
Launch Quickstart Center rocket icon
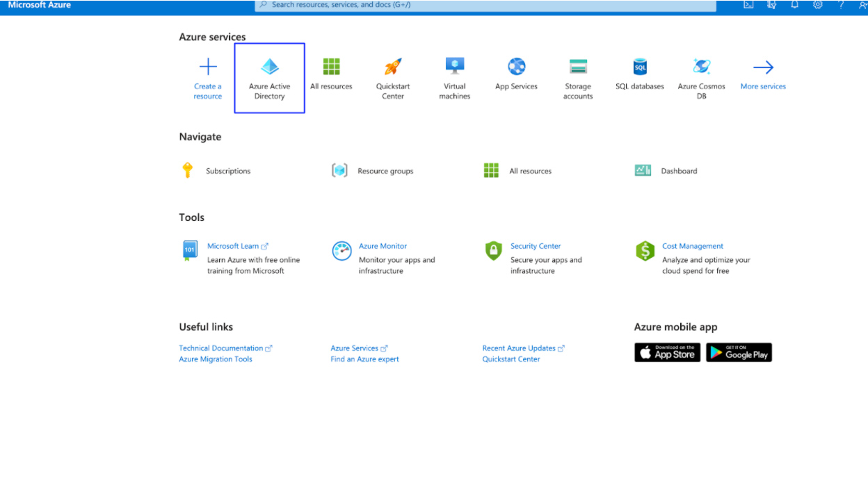click(393, 67)
